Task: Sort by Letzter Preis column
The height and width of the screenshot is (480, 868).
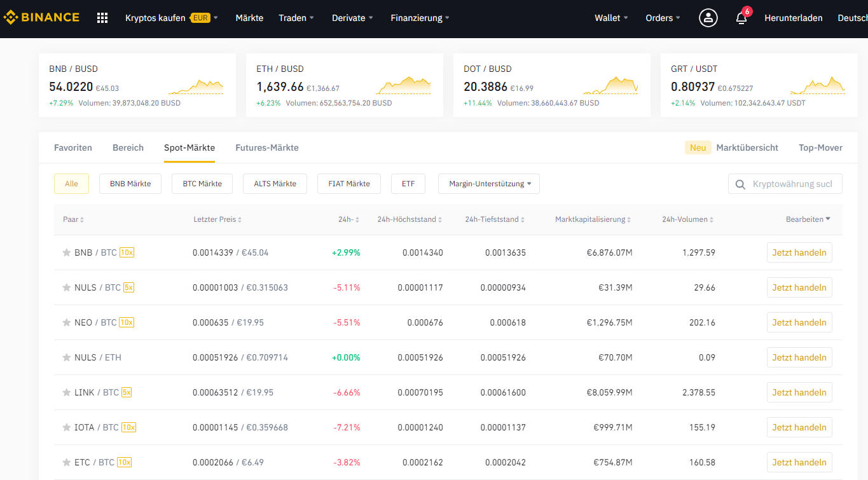Action: 217,219
